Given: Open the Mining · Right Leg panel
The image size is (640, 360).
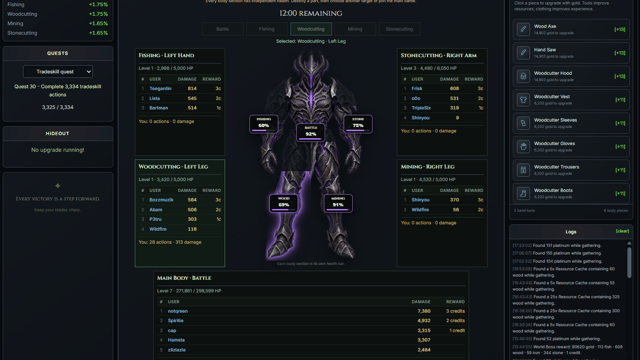Looking at the screenshot, I should (x=442, y=213).
